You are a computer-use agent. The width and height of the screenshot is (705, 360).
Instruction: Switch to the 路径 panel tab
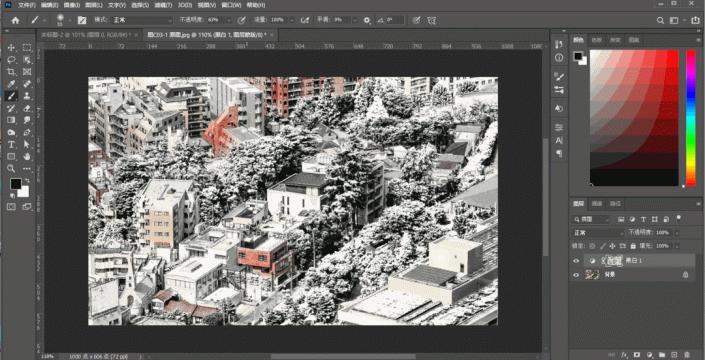[614, 204]
